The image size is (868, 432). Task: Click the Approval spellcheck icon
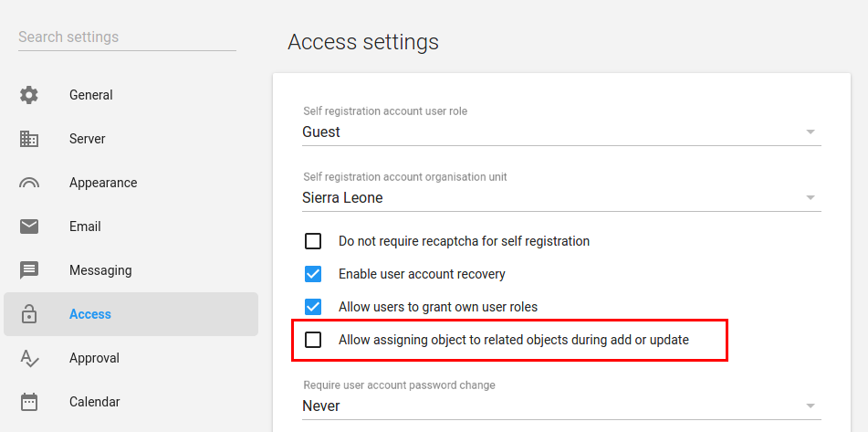click(29, 358)
